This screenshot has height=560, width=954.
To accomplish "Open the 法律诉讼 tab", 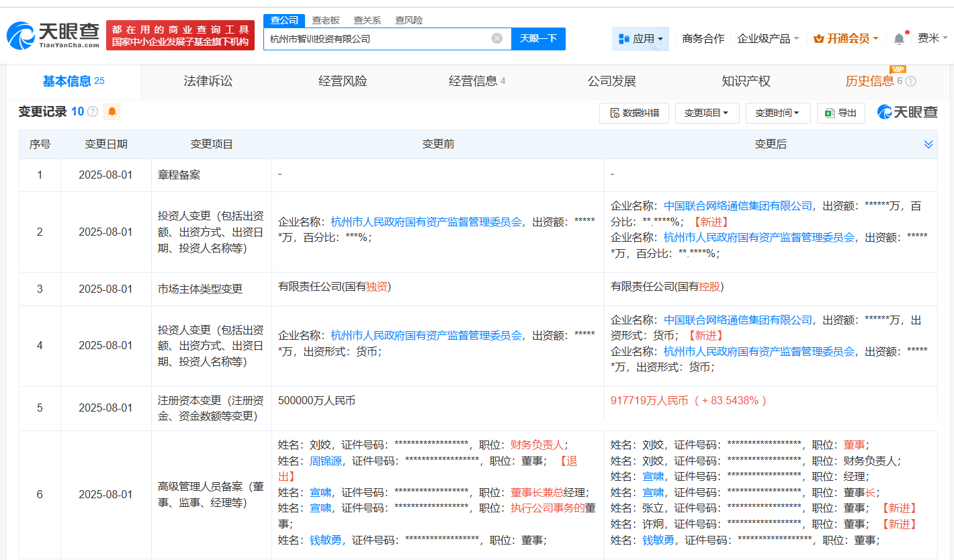I will [x=208, y=81].
